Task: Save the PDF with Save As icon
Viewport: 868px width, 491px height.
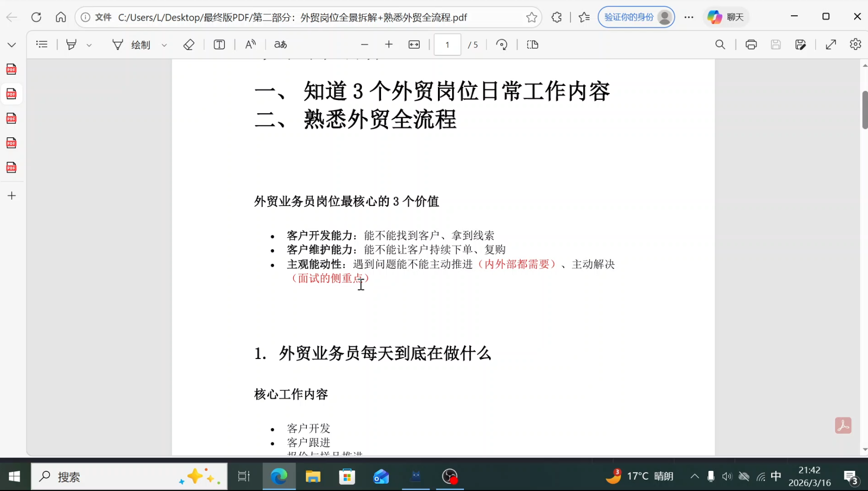Action: click(801, 44)
